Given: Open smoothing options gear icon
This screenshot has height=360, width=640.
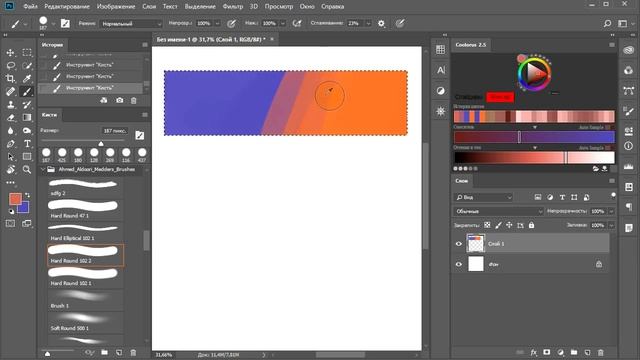Looking at the screenshot, I should point(381,24).
